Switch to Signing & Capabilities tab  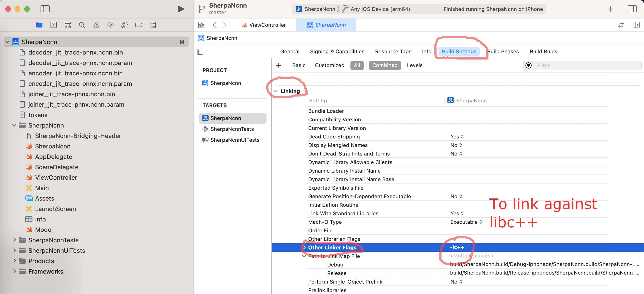337,51
